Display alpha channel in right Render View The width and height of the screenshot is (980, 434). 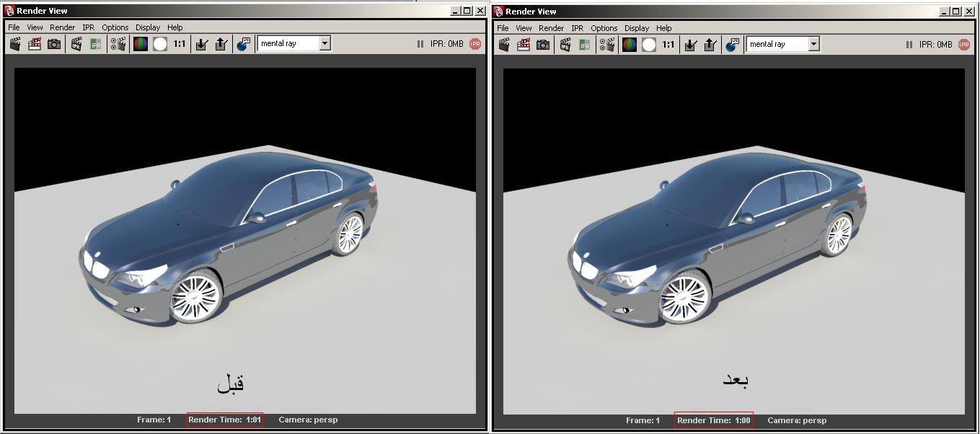649,44
